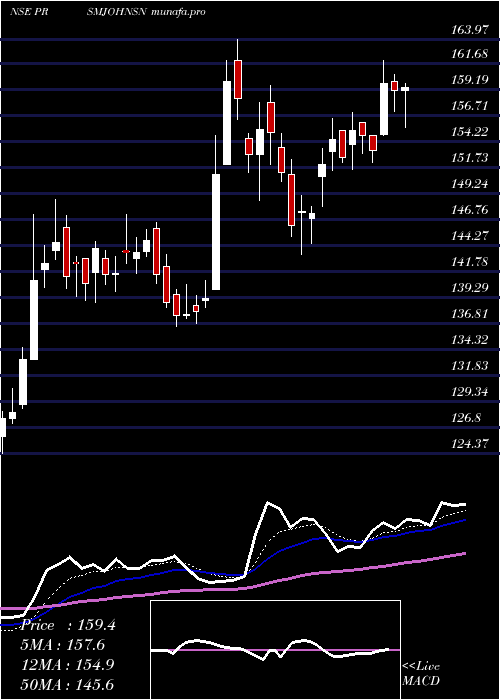Click the Price : 159.4 readout
Viewport: 500px width, 700px height.
[68, 625]
